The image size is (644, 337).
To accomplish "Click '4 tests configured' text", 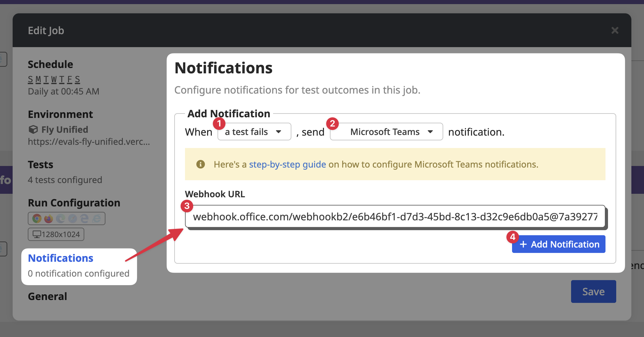I will point(65,180).
